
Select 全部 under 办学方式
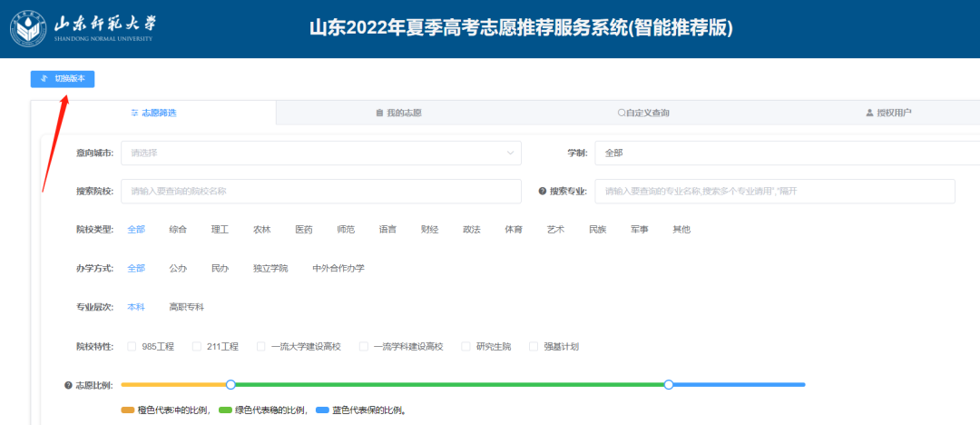point(136,269)
